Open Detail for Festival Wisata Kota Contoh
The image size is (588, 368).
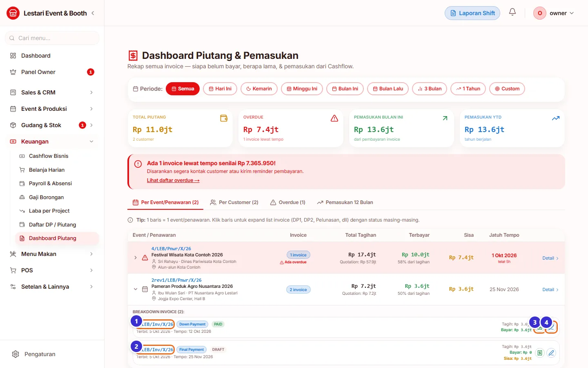point(550,258)
